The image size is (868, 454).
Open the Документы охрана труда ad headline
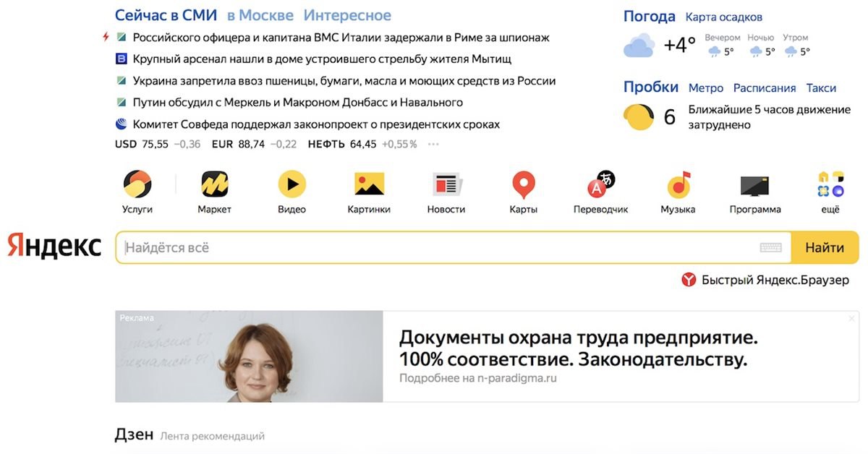coord(579,348)
